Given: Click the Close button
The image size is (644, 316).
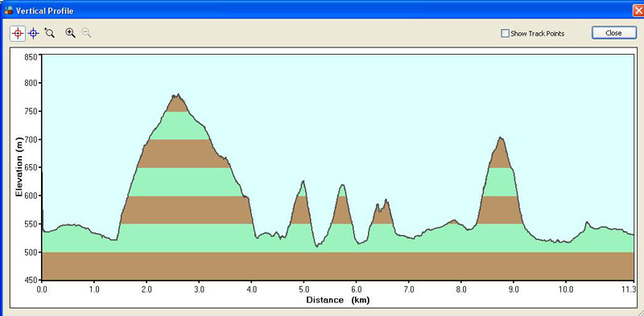Looking at the screenshot, I should pos(613,33).
